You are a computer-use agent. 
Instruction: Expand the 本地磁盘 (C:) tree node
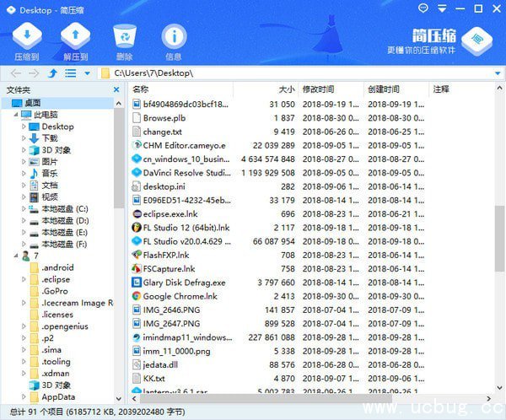coord(24,208)
